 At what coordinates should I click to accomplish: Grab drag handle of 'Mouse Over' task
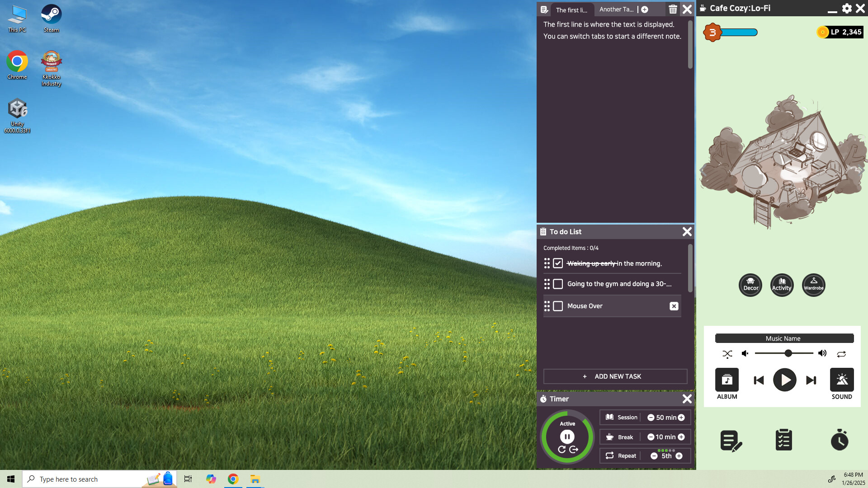[x=547, y=306]
